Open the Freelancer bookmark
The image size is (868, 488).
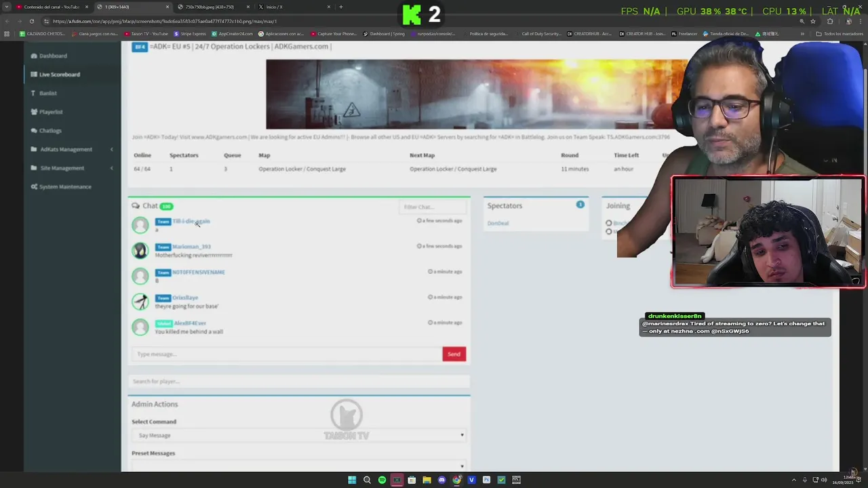pos(684,33)
